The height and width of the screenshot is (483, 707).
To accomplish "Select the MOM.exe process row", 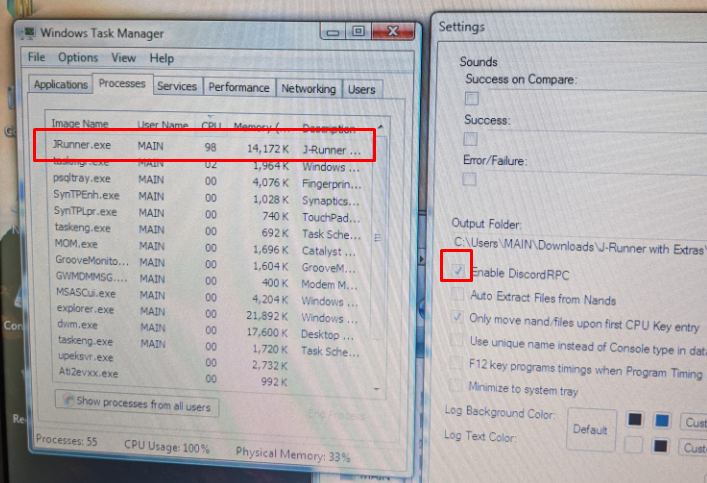I will pyautogui.click(x=207, y=247).
